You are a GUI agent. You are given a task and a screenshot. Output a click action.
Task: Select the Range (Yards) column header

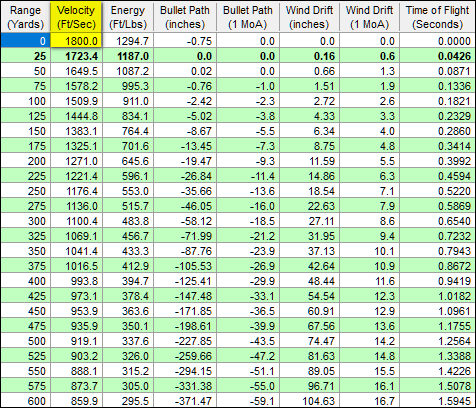[26, 17]
